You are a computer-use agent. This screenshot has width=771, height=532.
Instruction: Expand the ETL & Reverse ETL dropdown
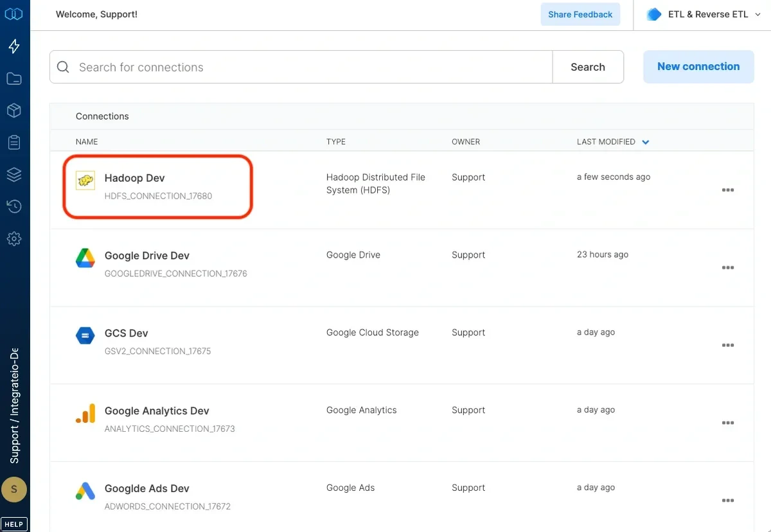click(x=703, y=13)
